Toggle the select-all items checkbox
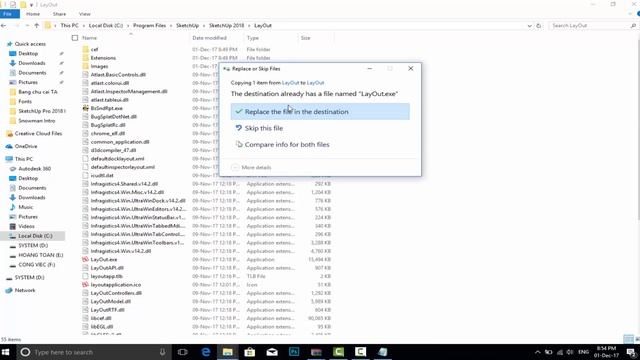 (x=75, y=38)
